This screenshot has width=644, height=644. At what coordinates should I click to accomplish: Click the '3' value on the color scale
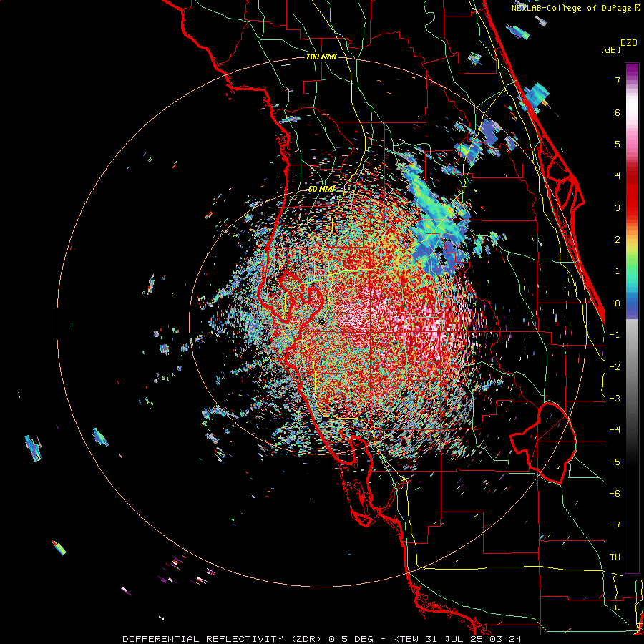click(x=618, y=208)
